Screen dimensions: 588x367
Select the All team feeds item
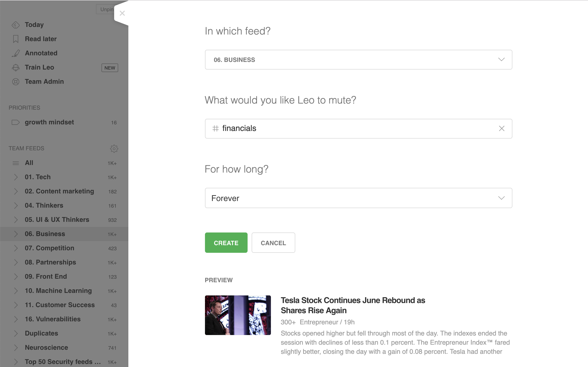point(64,163)
